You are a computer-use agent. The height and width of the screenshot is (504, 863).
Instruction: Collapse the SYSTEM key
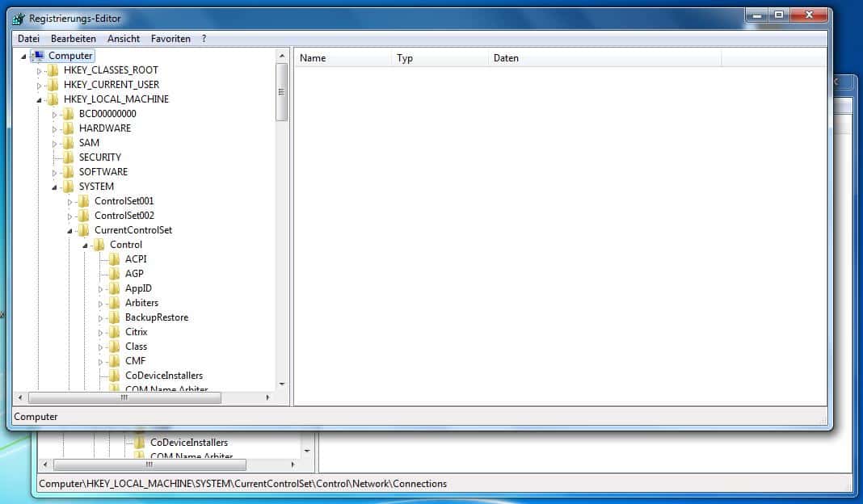tap(54, 187)
